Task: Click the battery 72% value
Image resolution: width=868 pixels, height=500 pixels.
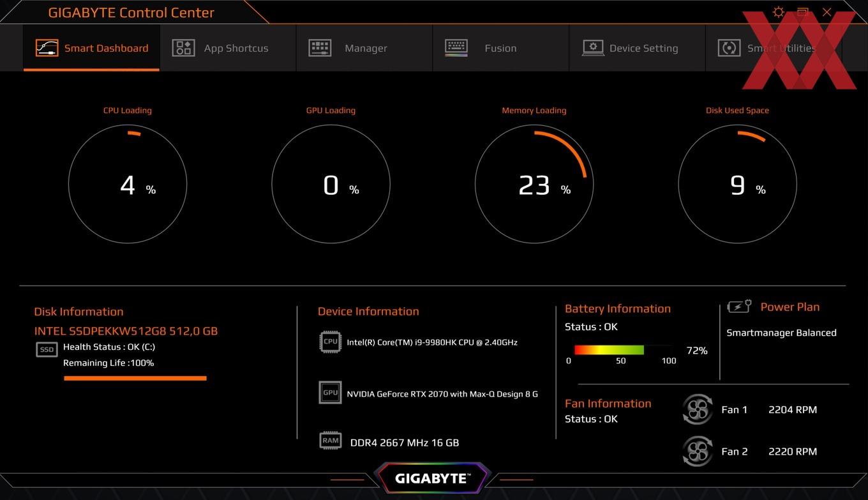Action: point(697,351)
